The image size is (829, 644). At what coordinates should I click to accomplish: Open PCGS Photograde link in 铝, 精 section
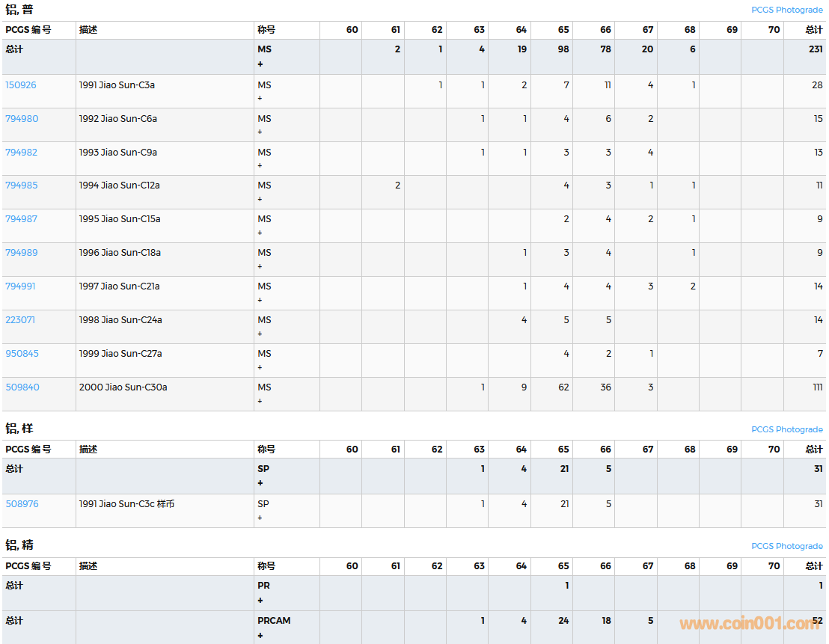tap(786, 546)
